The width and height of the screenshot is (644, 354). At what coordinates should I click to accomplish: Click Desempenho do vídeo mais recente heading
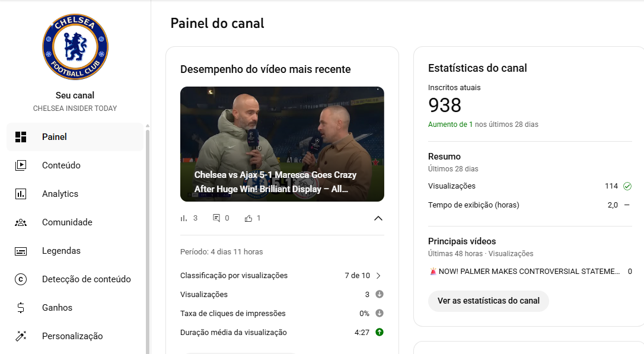coord(265,69)
